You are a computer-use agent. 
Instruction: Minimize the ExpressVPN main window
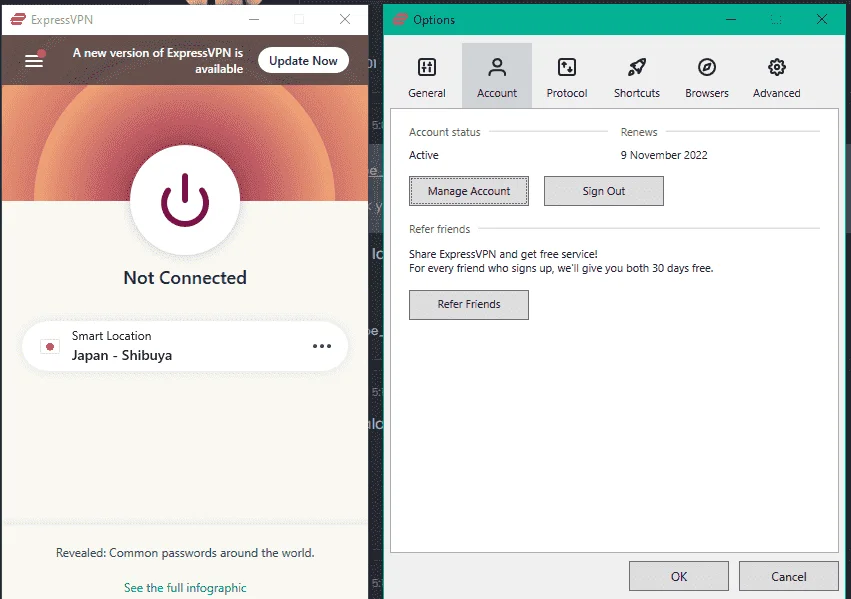(x=254, y=20)
